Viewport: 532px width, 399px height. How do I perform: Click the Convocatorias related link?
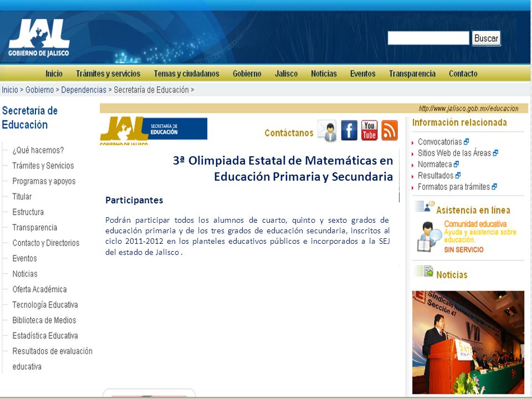coord(439,142)
